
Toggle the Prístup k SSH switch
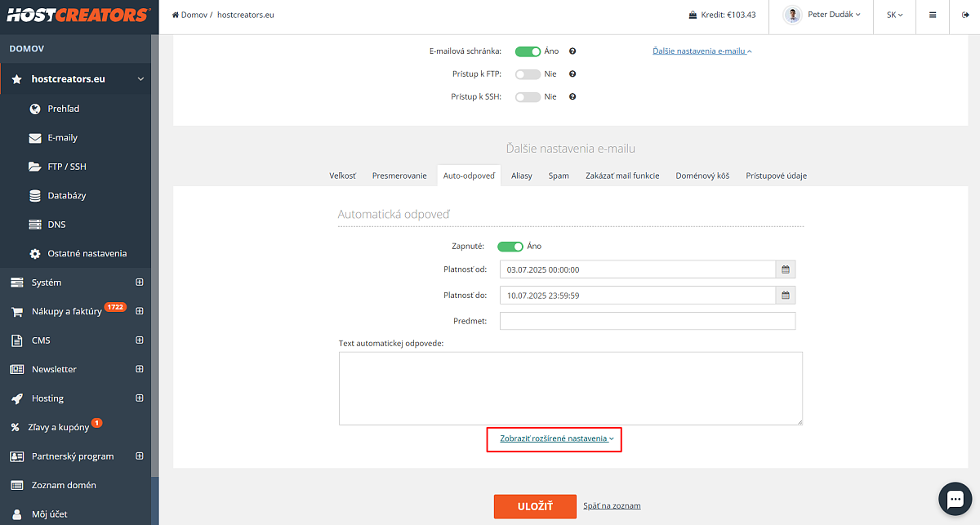click(x=528, y=96)
